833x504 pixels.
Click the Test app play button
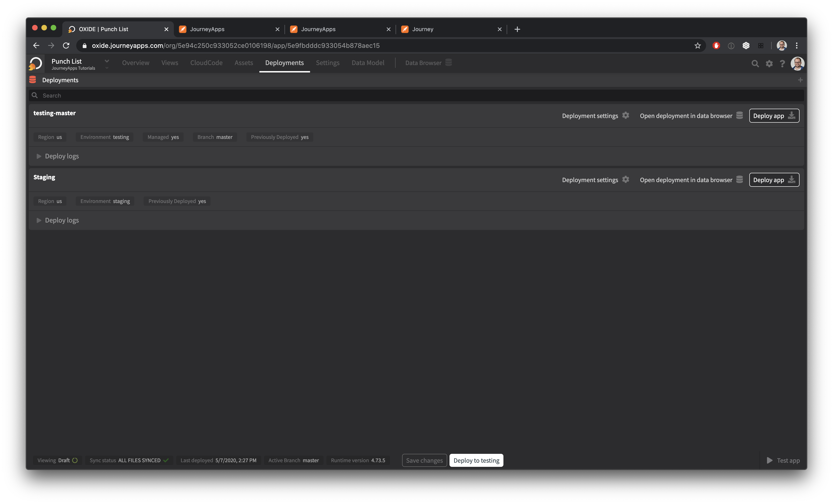point(783,460)
